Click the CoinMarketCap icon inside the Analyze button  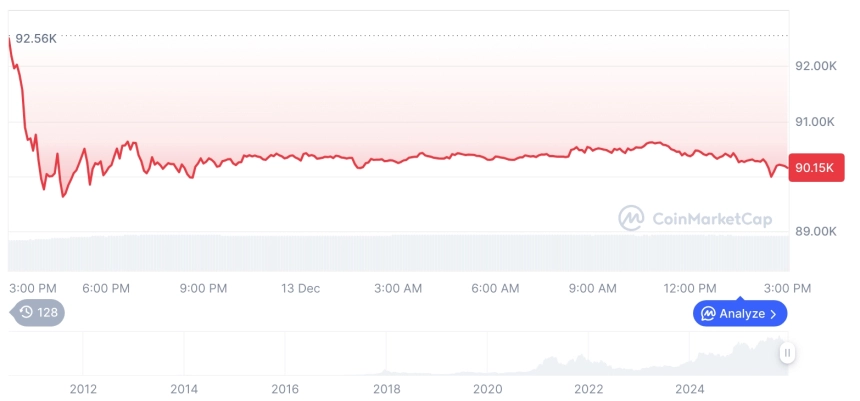[x=708, y=314]
